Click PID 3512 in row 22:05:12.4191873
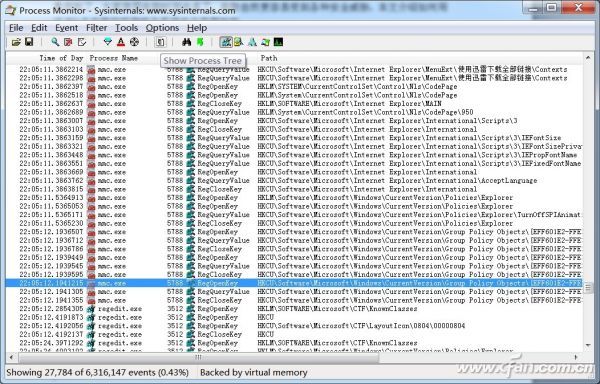 pos(175,317)
